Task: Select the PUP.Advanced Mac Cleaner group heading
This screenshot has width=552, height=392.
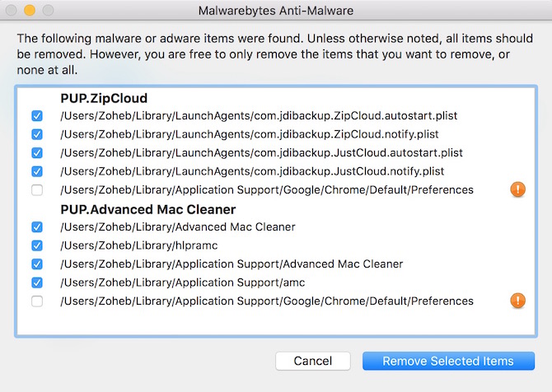Action: tap(148, 209)
